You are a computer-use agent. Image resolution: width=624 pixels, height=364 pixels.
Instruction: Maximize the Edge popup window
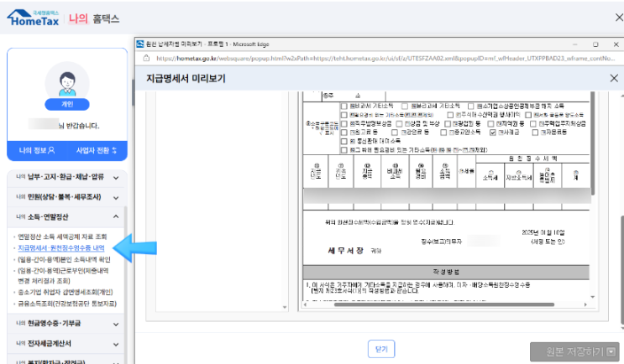click(x=595, y=44)
